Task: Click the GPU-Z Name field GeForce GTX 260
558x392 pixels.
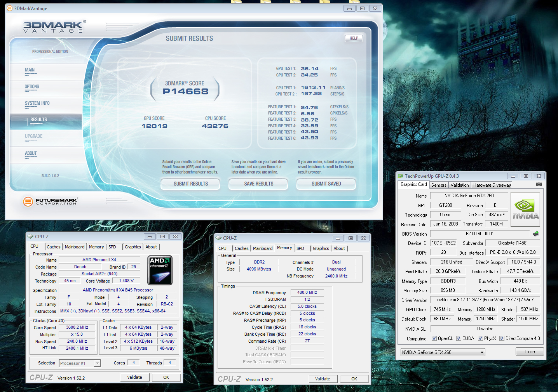Action: click(469, 196)
